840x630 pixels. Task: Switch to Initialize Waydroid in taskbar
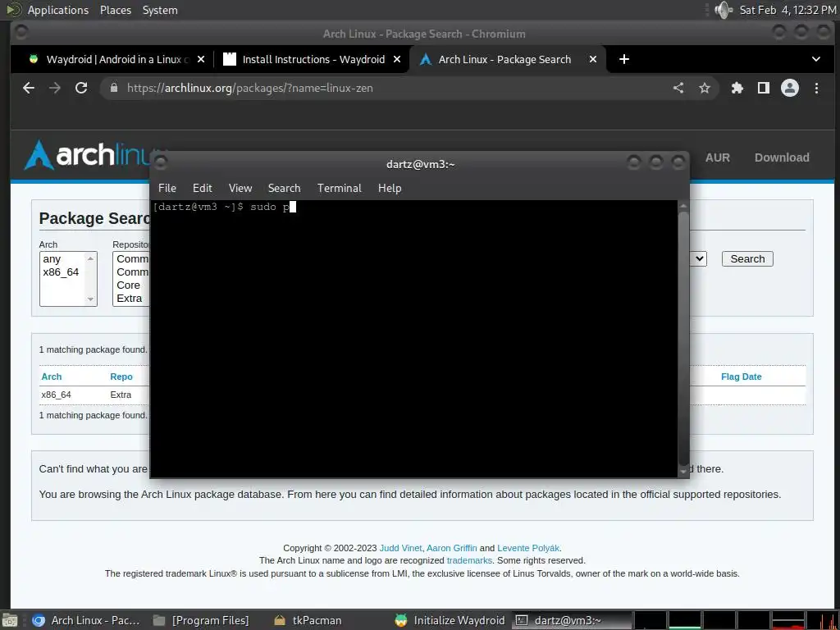(x=450, y=620)
